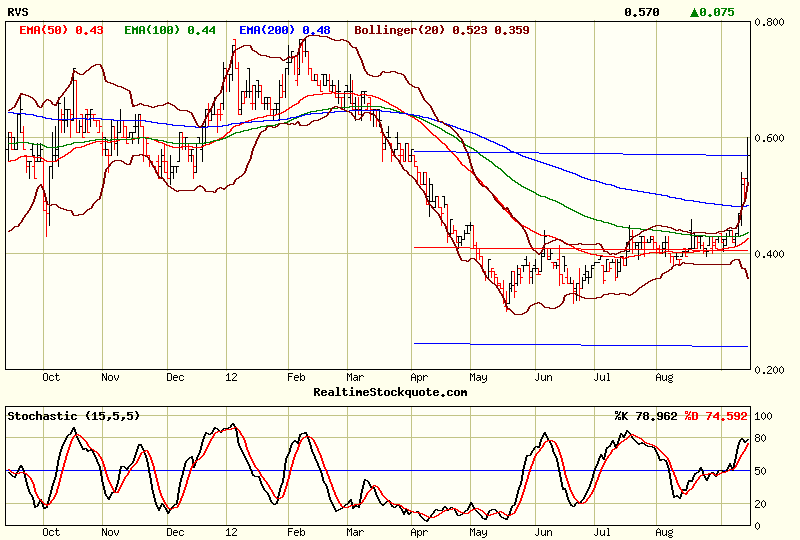Viewport: 800px width, 540px height.
Task: Click the 20 level on stochastic scale
Action: (763, 504)
